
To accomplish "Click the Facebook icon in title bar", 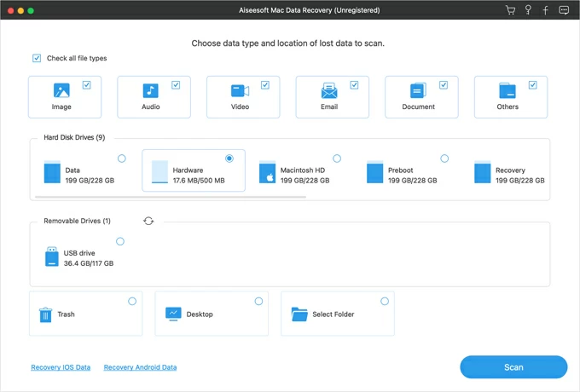I will pos(546,10).
